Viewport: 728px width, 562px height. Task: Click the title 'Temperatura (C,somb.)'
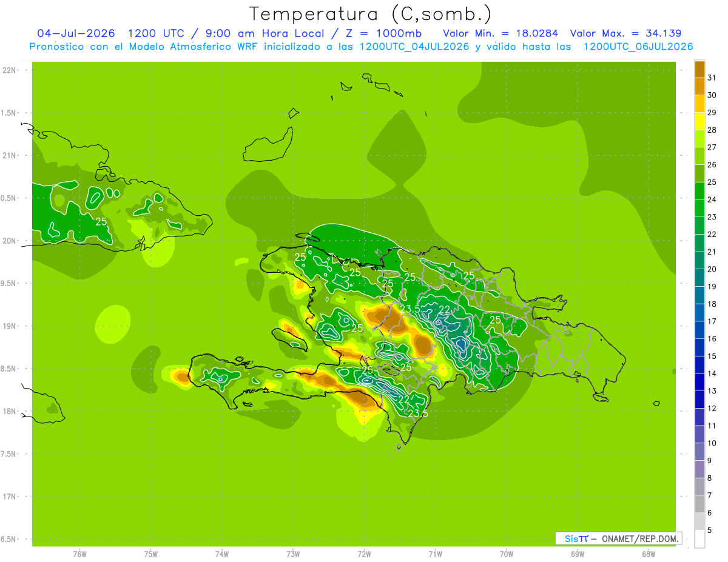[x=371, y=14]
